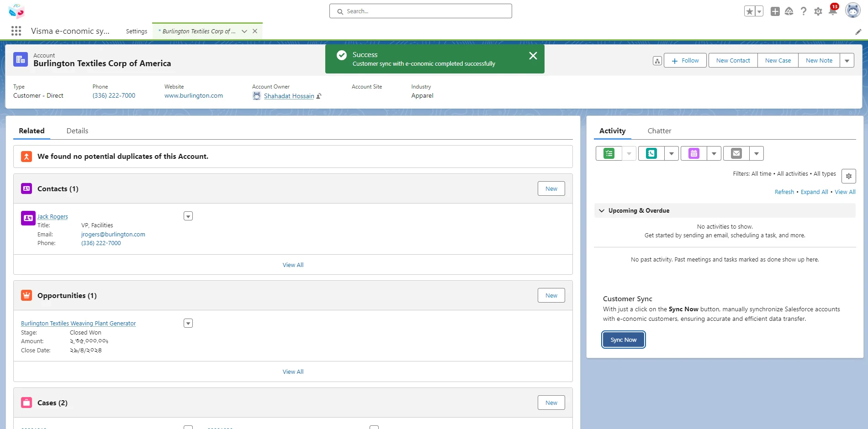
Task: Click the potential duplicates merge icon
Action: coord(26,157)
